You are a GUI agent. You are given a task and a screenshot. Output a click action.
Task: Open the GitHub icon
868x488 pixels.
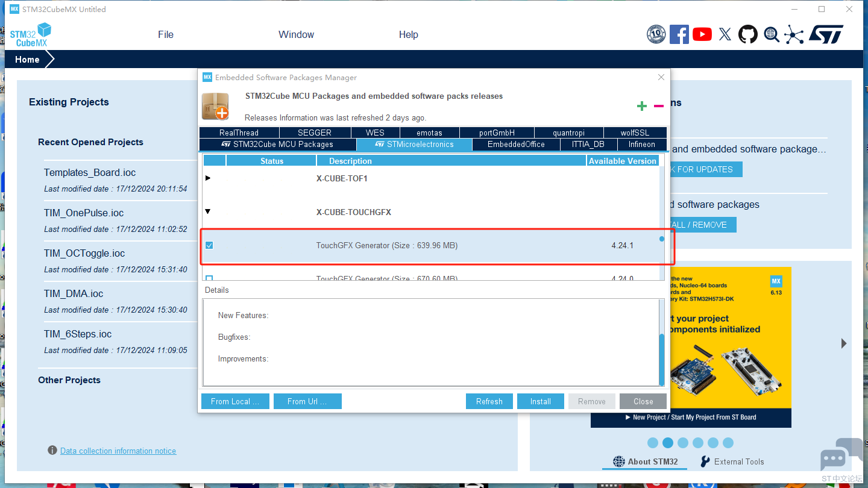click(x=748, y=34)
